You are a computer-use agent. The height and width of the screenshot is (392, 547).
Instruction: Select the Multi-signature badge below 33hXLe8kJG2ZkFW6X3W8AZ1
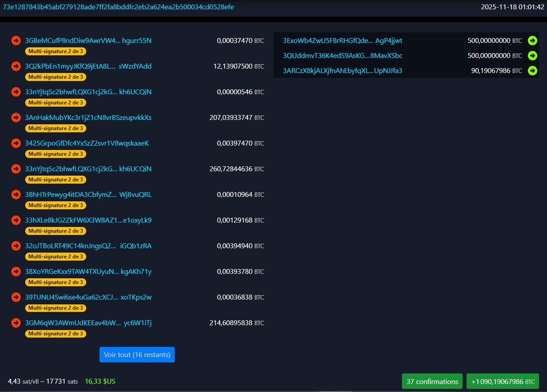click(55, 231)
